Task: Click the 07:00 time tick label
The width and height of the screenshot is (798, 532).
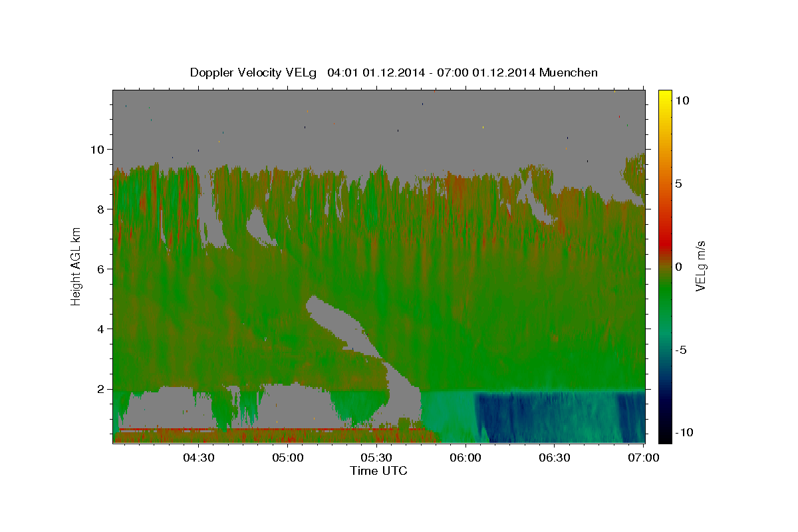Action: pos(643,458)
